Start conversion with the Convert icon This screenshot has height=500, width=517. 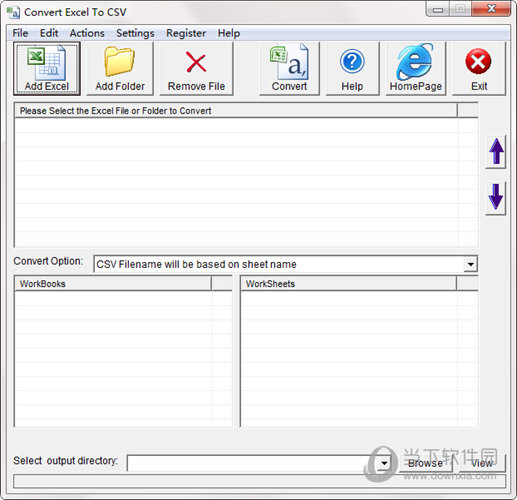pos(289,69)
